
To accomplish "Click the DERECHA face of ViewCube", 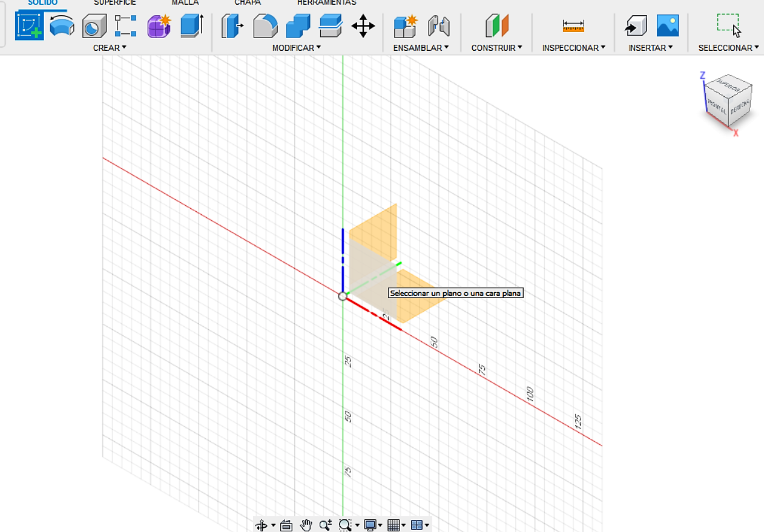I will [740, 107].
